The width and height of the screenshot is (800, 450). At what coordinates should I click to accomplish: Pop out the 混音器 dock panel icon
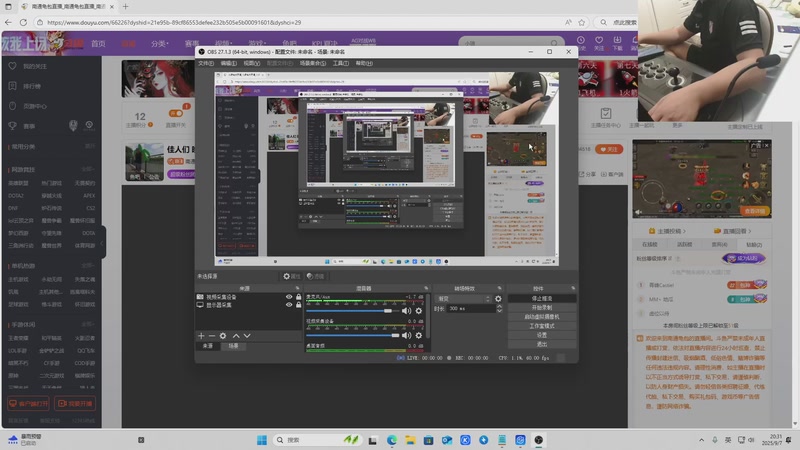pyautogui.click(x=426, y=288)
